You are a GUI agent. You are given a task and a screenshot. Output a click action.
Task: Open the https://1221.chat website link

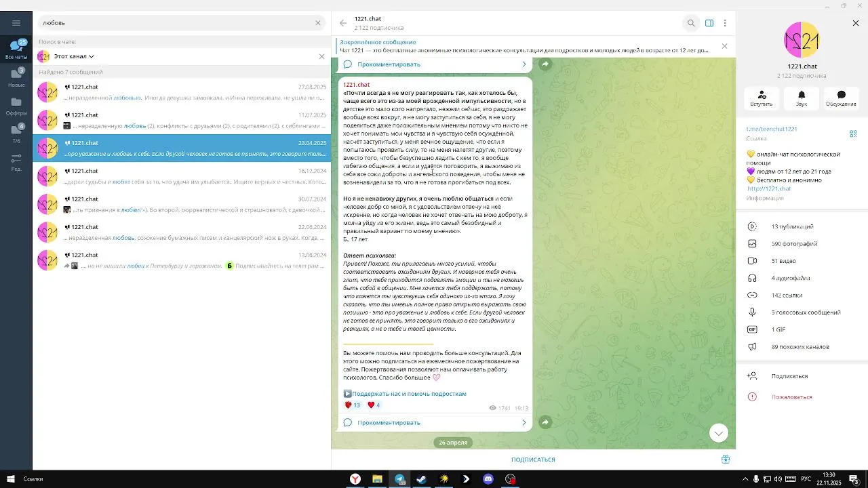(769, 188)
